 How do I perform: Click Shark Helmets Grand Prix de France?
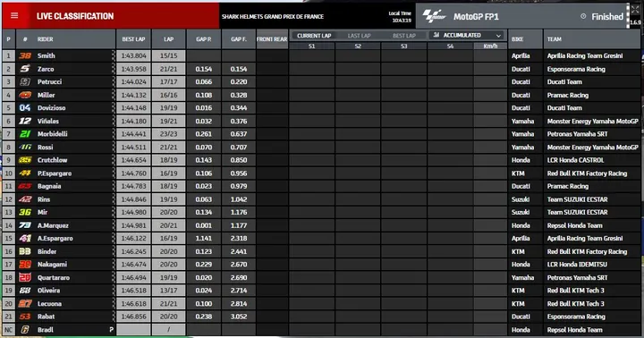click(x=273, y=16)
